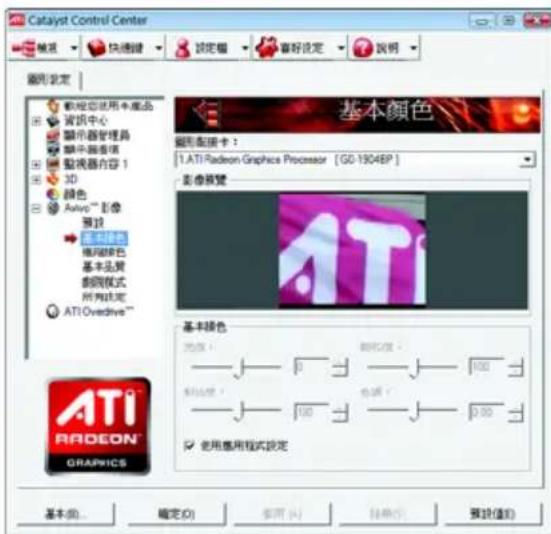
Task: Toggle the 使用應用程式設定 checkbox
Action: pos(189,445)
